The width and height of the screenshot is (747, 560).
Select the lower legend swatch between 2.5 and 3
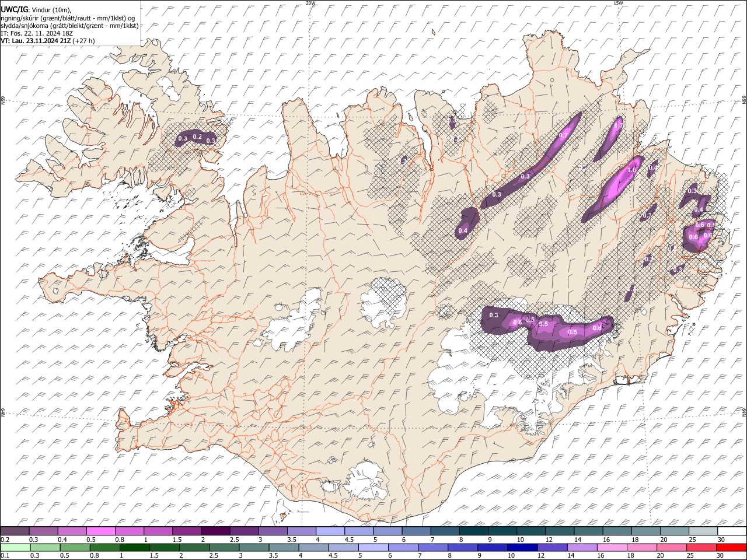(x=224, y=547)
